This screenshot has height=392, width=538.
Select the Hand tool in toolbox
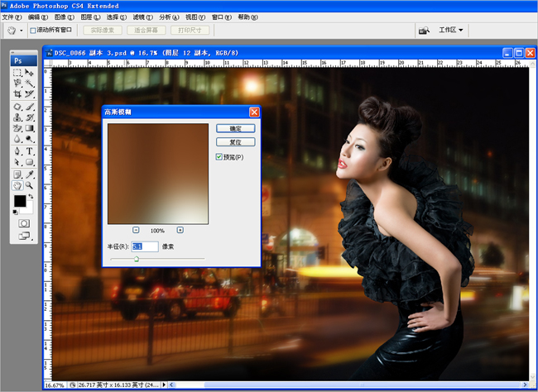pyautogui.click(x=17, y=186)
